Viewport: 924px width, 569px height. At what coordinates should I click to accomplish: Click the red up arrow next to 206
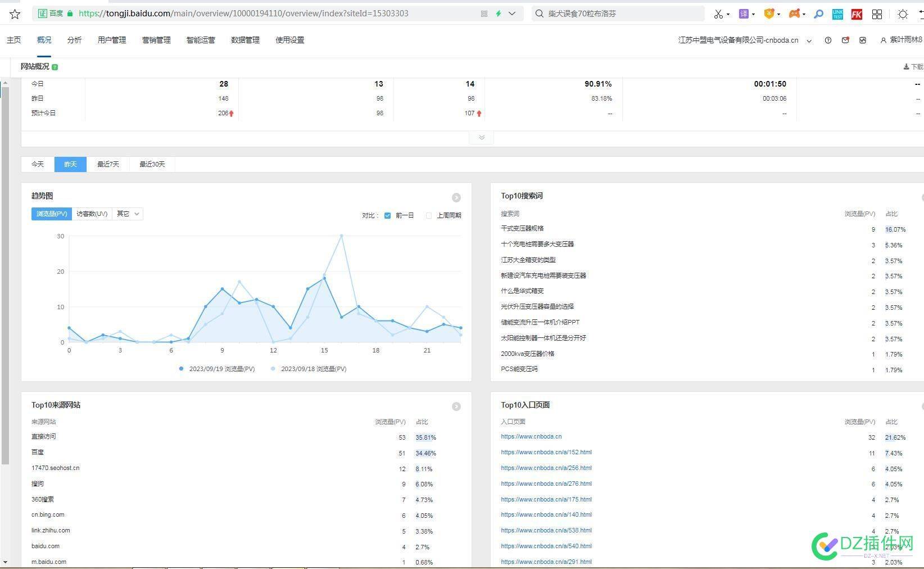click(232, 114)
